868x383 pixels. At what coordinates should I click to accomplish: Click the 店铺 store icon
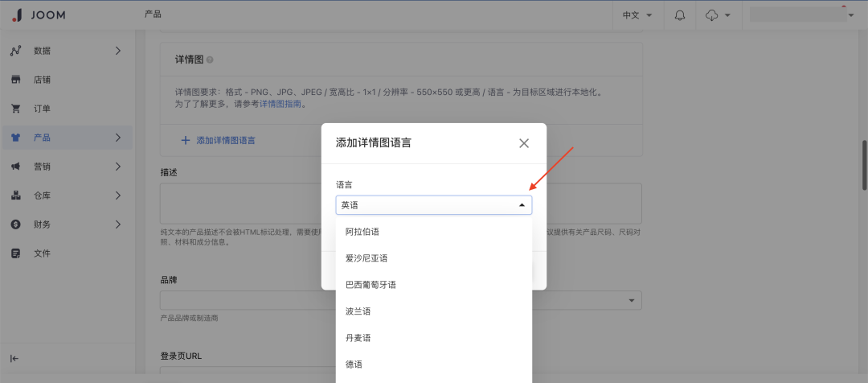tap(16, 80)
